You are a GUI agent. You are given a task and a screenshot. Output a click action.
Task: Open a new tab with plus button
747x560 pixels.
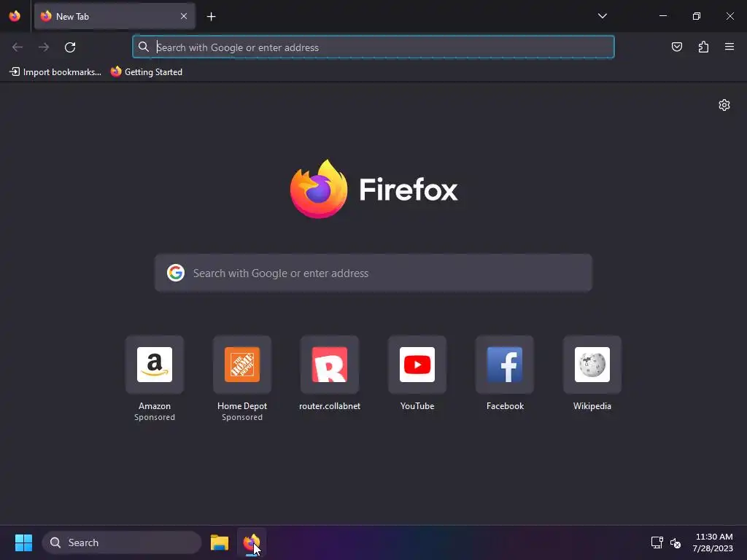pyautogui.click(x=211, y=17)
